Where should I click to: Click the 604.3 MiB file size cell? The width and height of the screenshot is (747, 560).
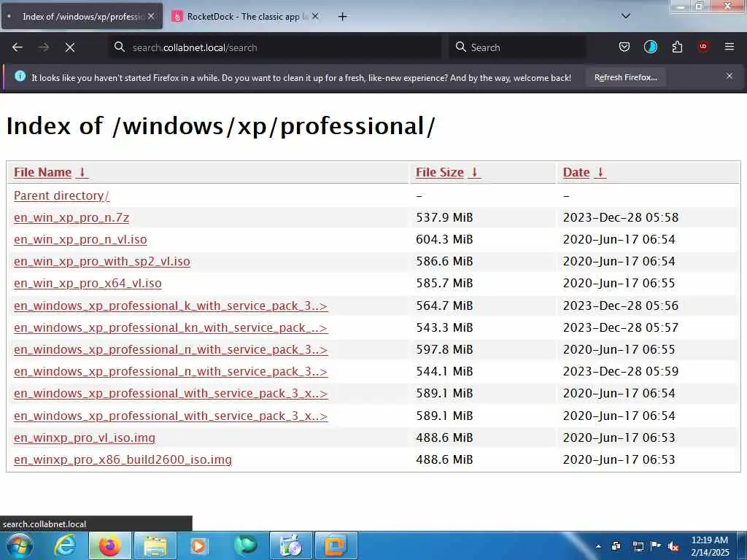[x=444, y=239]
